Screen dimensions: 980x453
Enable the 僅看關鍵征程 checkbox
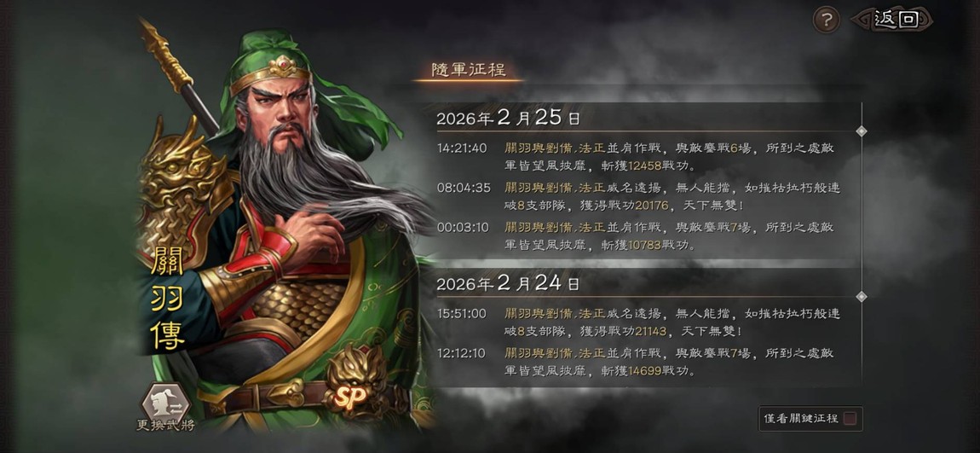pyautogui.click(x=850, y=419)
